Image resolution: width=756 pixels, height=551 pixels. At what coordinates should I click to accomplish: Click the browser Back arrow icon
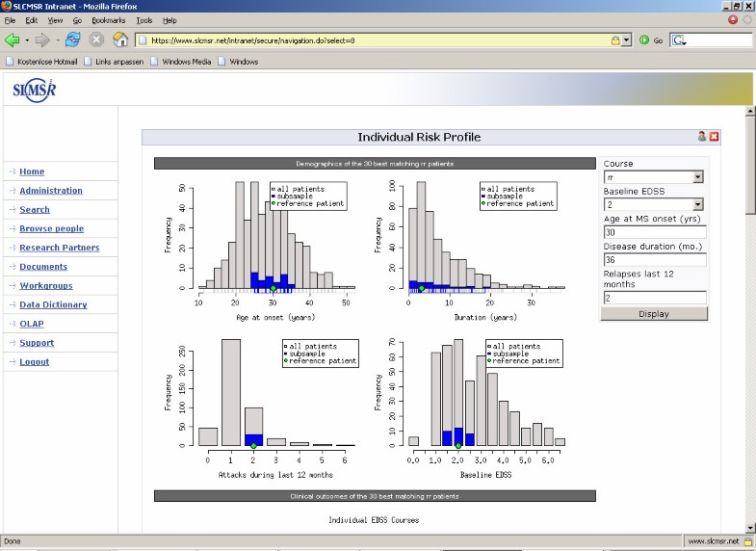point(13,40)
